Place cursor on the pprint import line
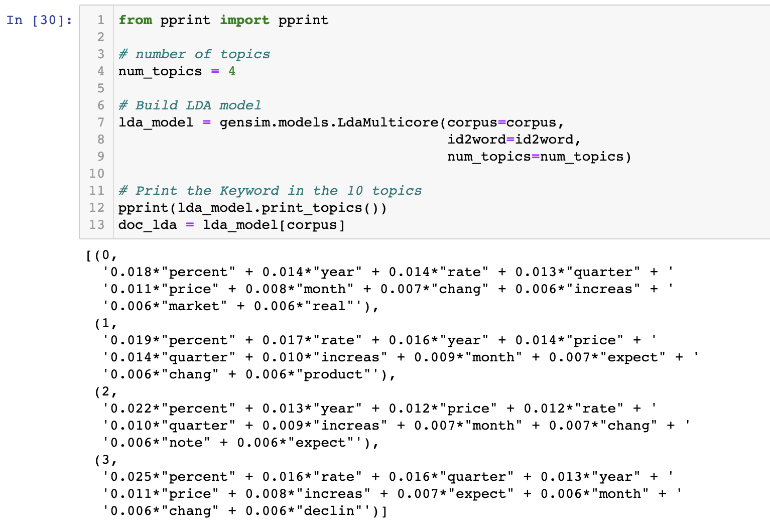 pyautogui.click(x=223, y=20)
